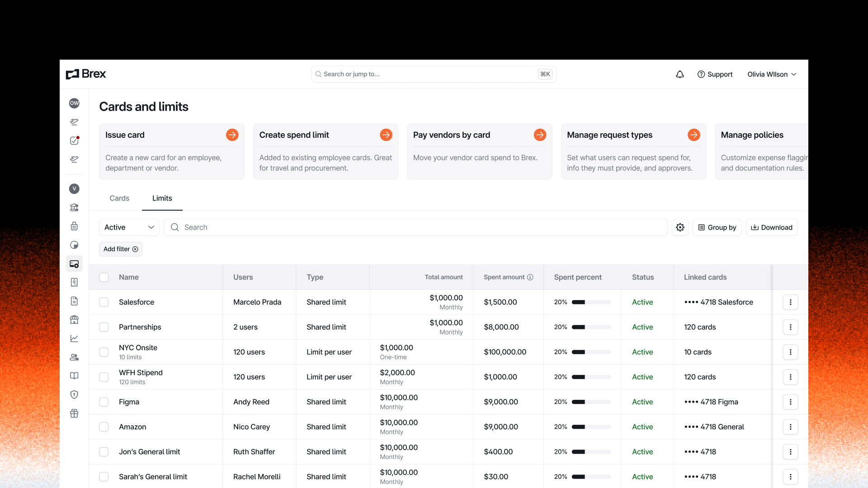Screen dimensions: 868x488
Task: Open the people sidebar icon
Action: point(74,357)
